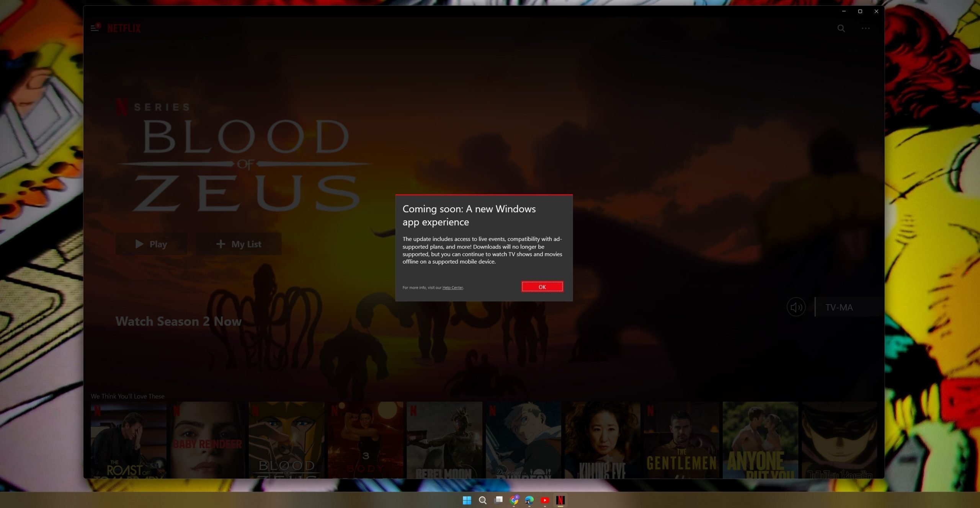This screenshot has height=508, width=980.
Task: Click the TV-MA rating label
Action: [x=839, y=308]
